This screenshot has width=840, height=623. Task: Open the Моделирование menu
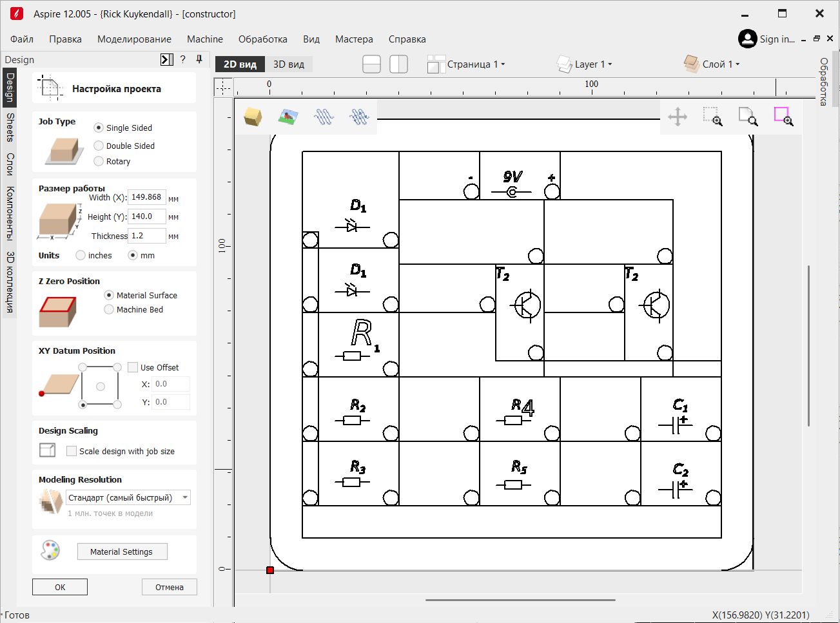tap(134, 39)
